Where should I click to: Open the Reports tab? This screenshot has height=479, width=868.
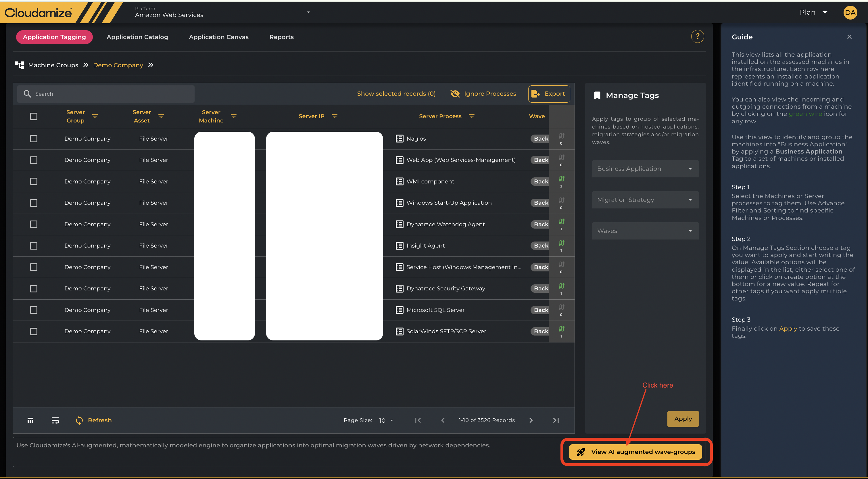281,37
